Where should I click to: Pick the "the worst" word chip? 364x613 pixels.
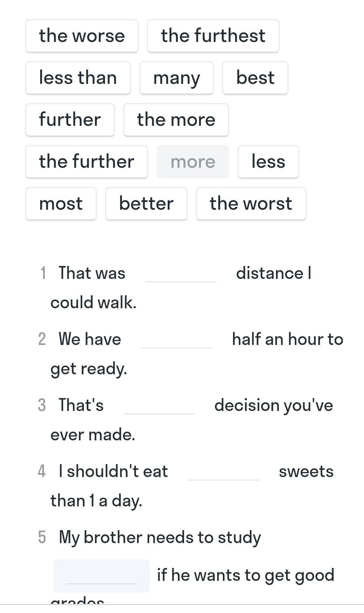tap(251, 204)
